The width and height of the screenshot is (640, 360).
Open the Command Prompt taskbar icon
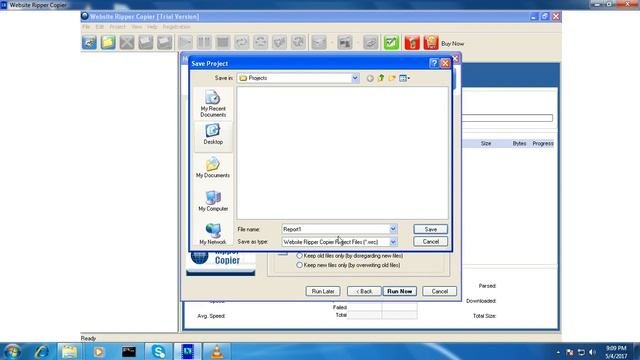(x=129, y=351)
